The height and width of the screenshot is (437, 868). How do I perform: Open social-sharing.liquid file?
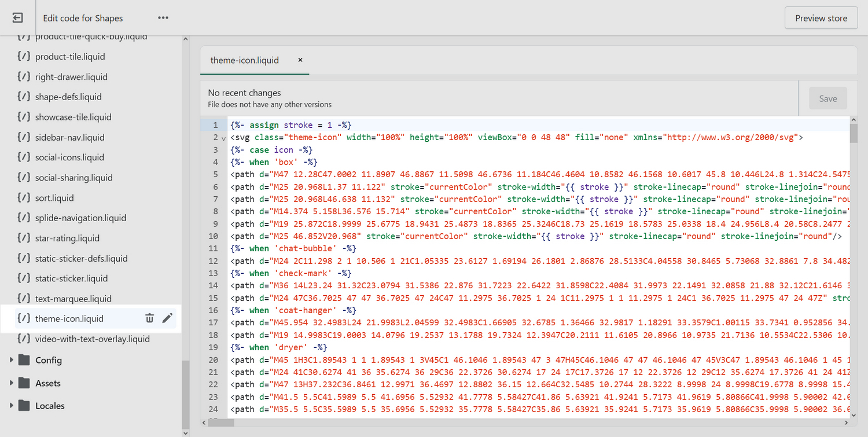(73, 178)
